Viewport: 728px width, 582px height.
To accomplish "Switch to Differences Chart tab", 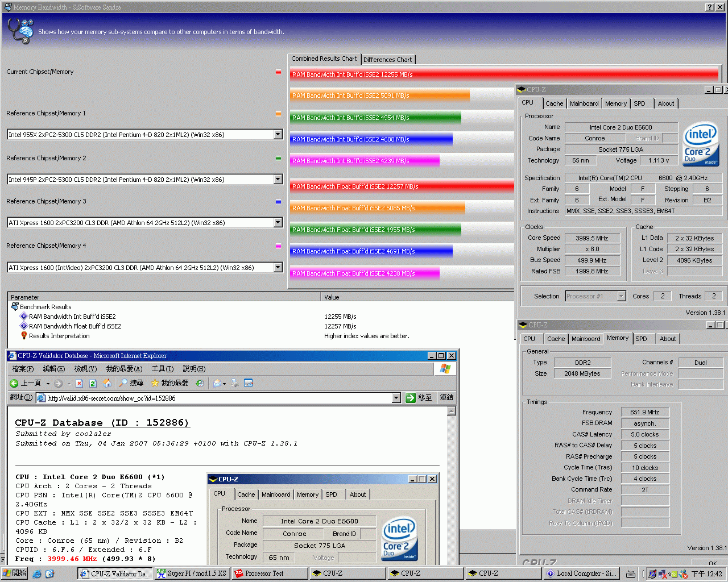I will pyautogui.click(x=388, y=60).
